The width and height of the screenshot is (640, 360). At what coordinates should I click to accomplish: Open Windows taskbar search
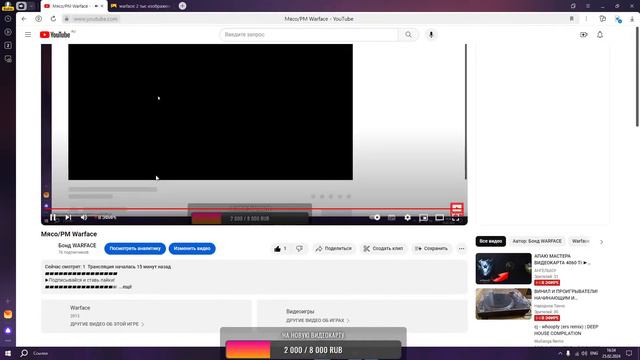point(24,353)
